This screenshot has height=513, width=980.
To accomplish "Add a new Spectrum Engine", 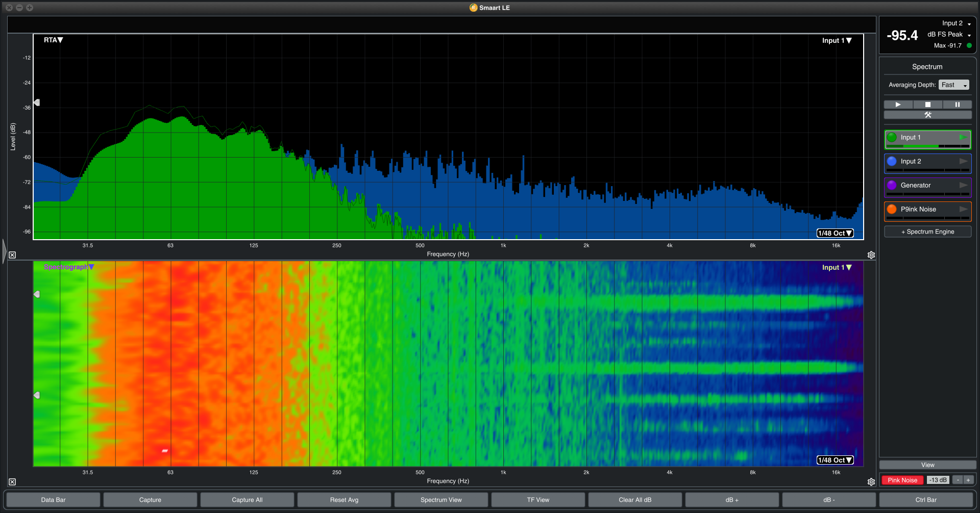I will (x=928, y=232).
